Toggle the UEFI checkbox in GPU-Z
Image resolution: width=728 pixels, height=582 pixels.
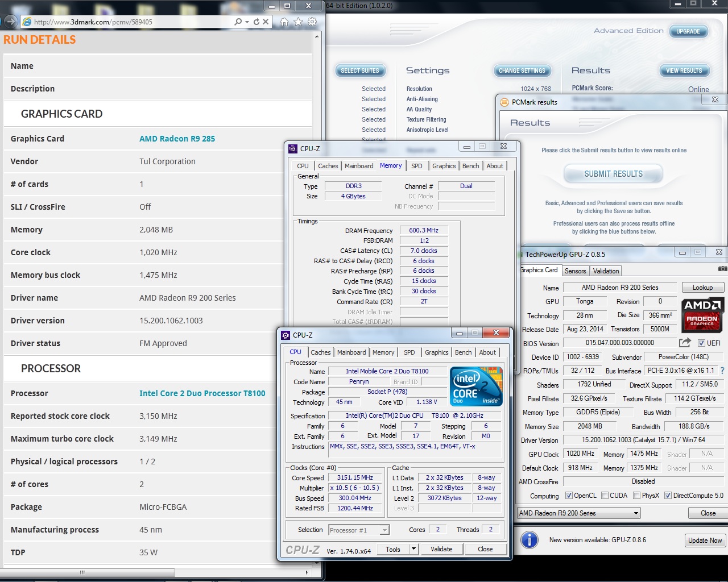click(x=701, y=343)
